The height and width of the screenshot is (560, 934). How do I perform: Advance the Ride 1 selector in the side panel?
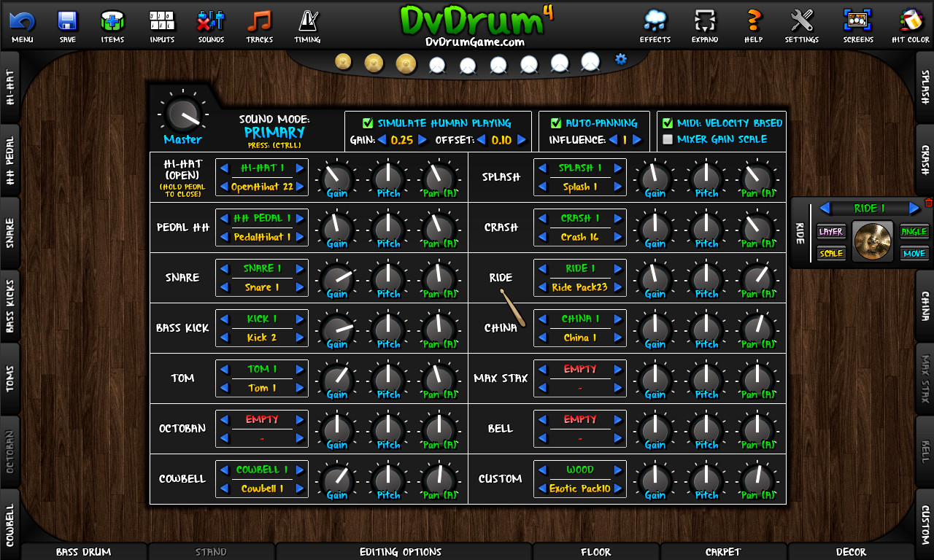(916, 208)
